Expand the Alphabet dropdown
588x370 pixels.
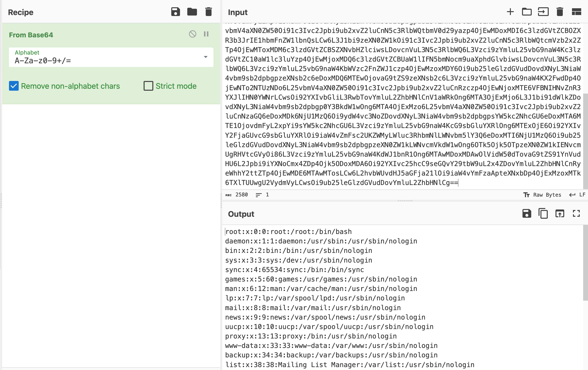pos(111,57)
